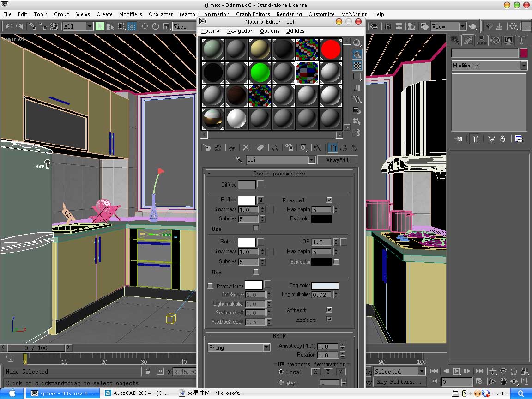Click Configure Modifier Sets icon
Screen dimensions: 532x399
coord(519,139)
